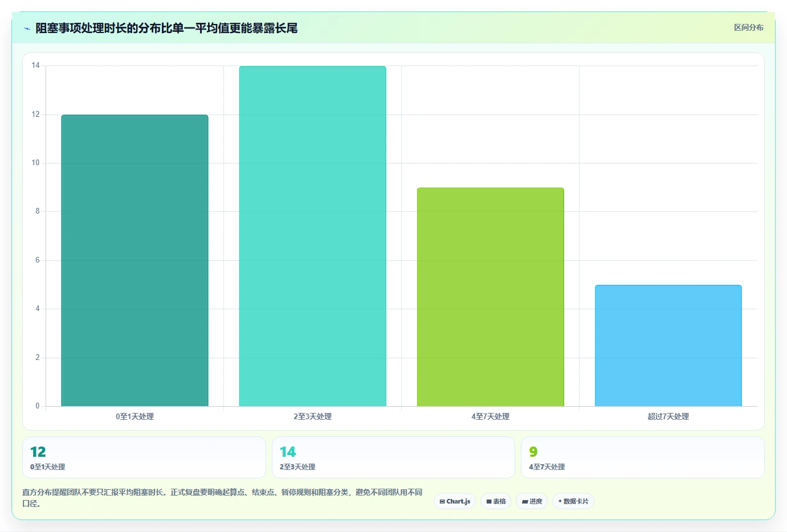The width and height of the screenshot is (787, 532).
Task: Select the Chart.js chip
Action: (x=455, y=501)
